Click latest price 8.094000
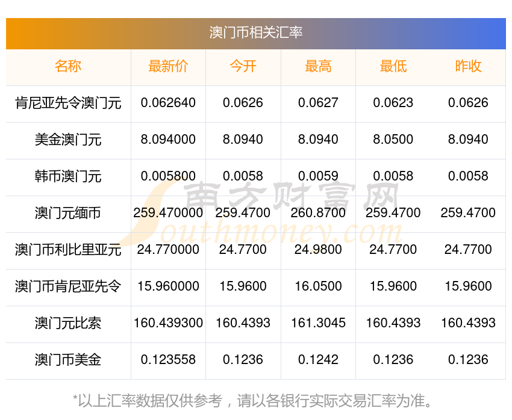This screenshot has height=420, width=512. point(168,140)
